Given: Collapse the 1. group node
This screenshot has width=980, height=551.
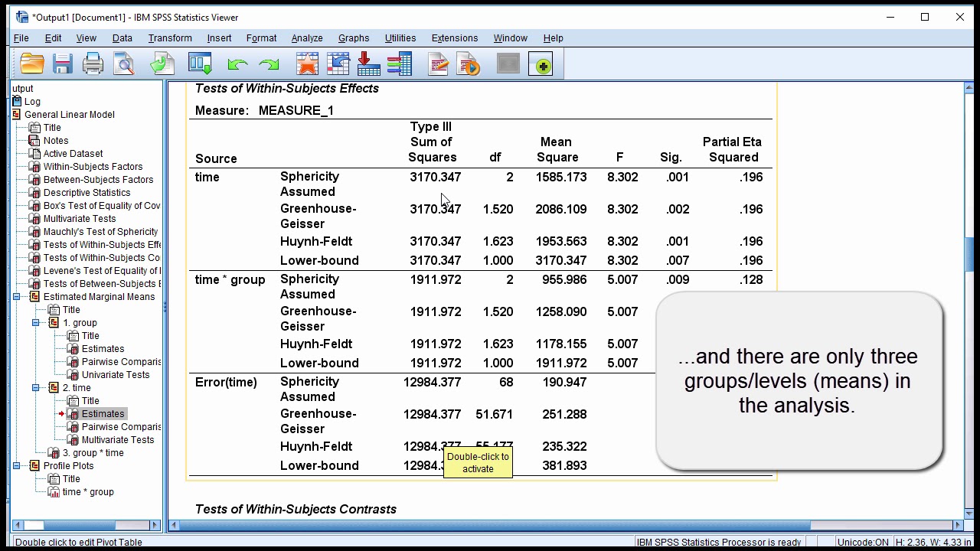Looking at the screenshot, I should pos(35,323).
